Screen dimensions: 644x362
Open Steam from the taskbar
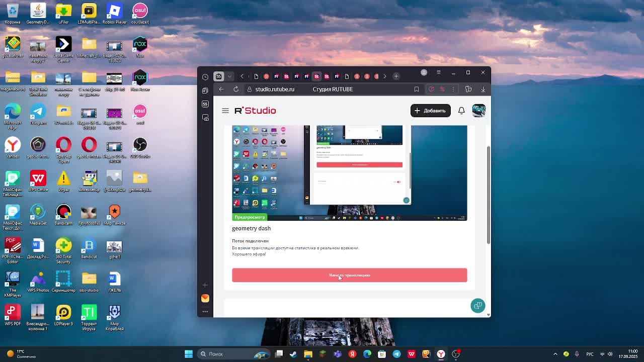pos(293,354)
